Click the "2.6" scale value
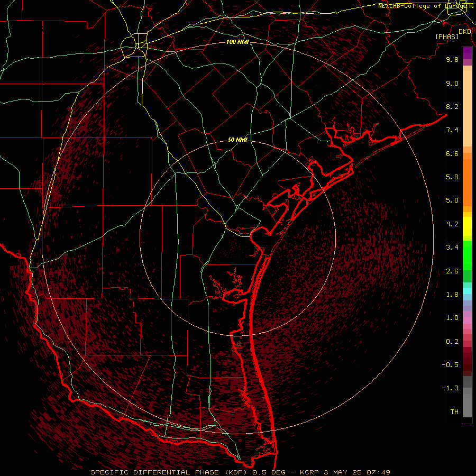The height and width of the screenshot is (476, 476). point(452,271)
